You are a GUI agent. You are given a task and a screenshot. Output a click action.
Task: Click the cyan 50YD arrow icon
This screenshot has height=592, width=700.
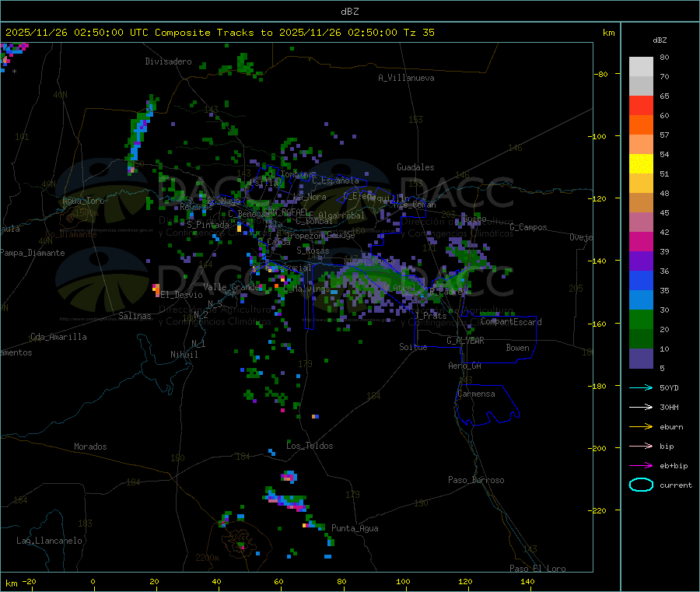641,387
